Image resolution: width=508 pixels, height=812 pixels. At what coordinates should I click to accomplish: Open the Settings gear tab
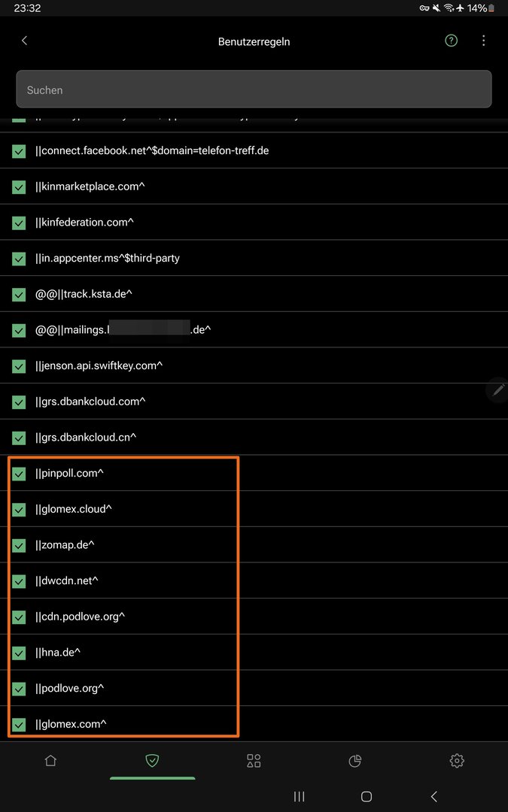pyautogui.click(x=457, y=761)
